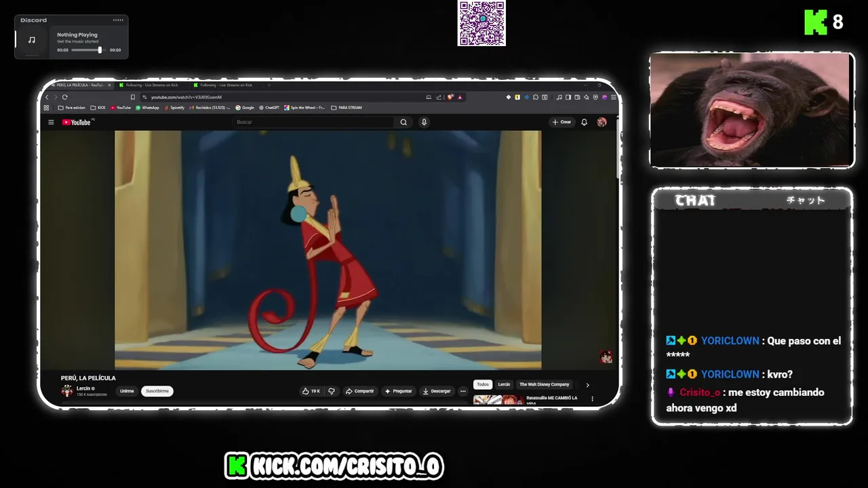Open the YouTube bookmark in bookmarks bar

click(x=120, y=108)
